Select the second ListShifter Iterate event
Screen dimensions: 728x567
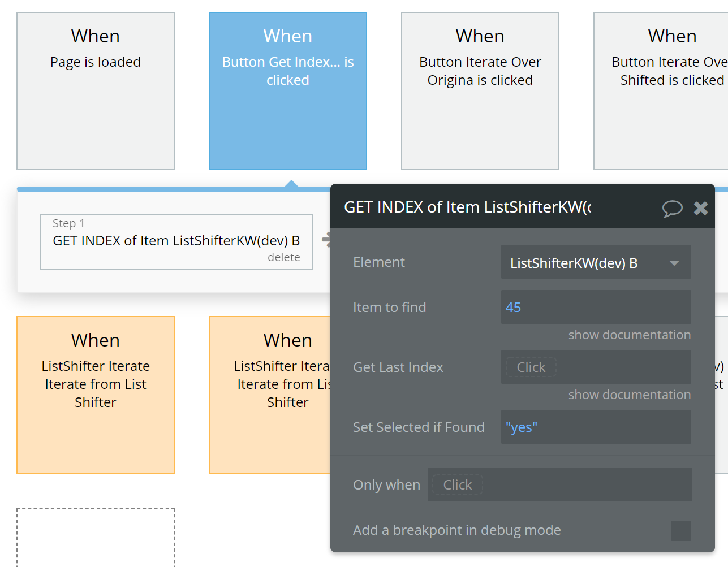coord(270,395)
